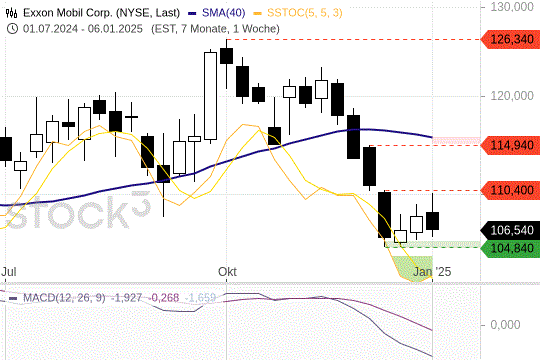Click the blue SMA(40) legend swatch
Screen dimensions: 540x360
(192, 14)
